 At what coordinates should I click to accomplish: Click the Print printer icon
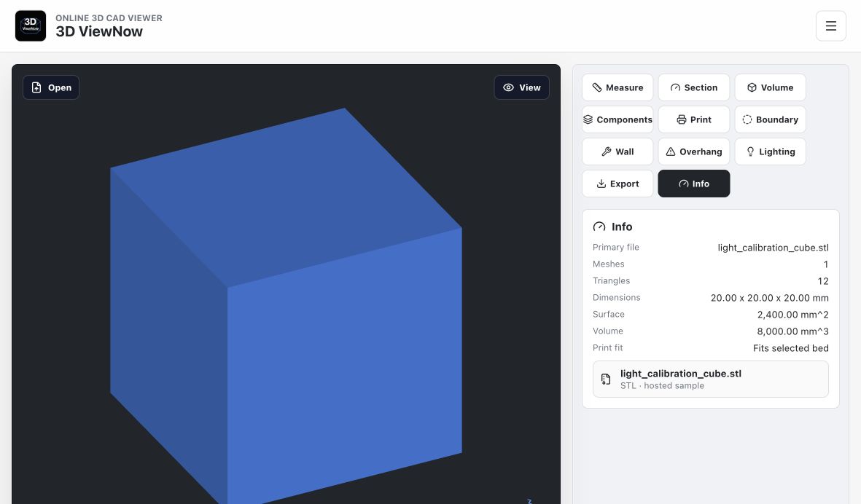tap(681, 119)
